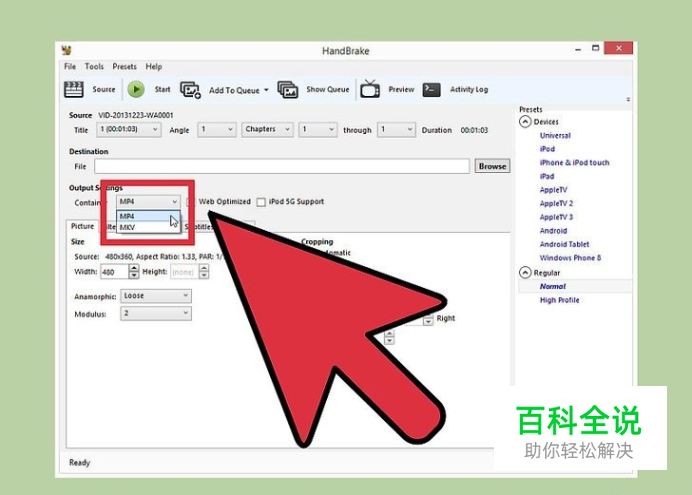Maximize the HandBrake window

click(595, 48)
